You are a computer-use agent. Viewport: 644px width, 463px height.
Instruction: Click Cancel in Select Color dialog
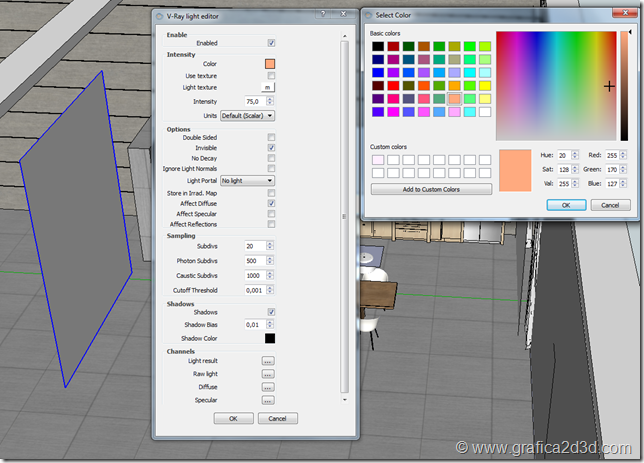coord(610,205)
